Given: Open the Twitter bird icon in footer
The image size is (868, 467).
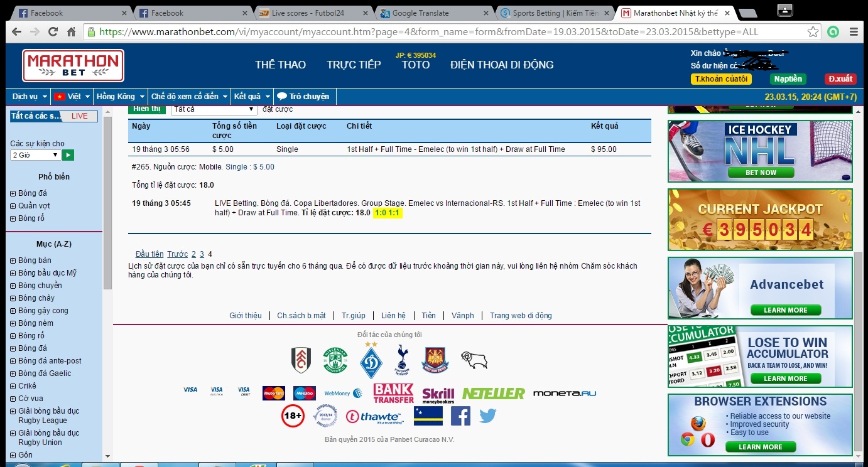Looking at the screenshot, I should [x=488, y=416].
